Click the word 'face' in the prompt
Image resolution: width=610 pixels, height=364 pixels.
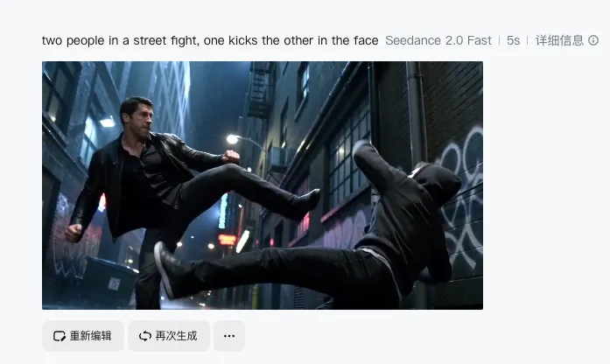pyautogui.click(x=366, y=40)
